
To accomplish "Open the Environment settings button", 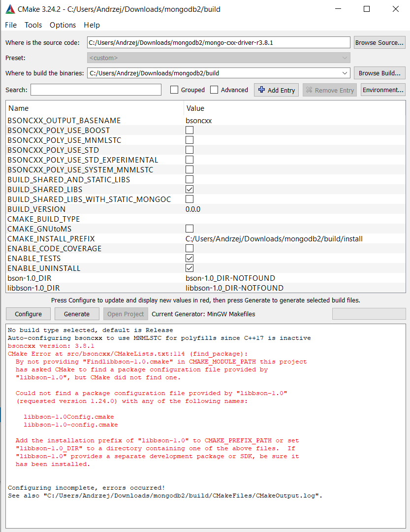I will pos(383,90).
